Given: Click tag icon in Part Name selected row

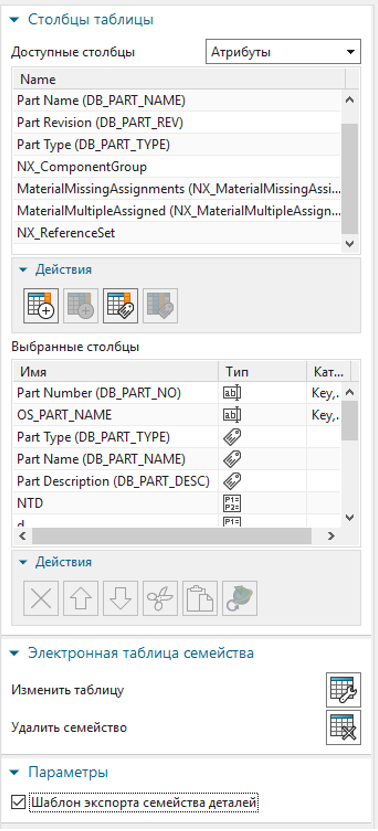Looking at the screenshot, I should 232,458.
